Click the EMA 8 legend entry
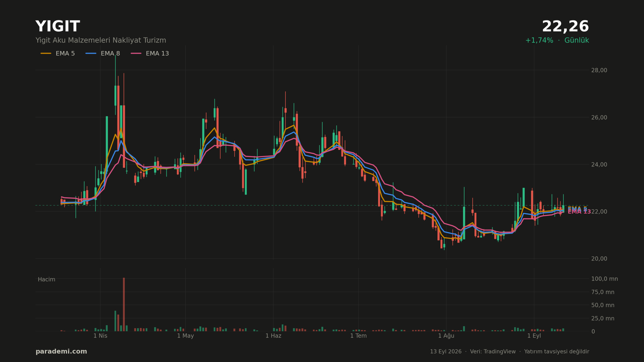The height and width of the screenshot is (362, 644). 103,53
